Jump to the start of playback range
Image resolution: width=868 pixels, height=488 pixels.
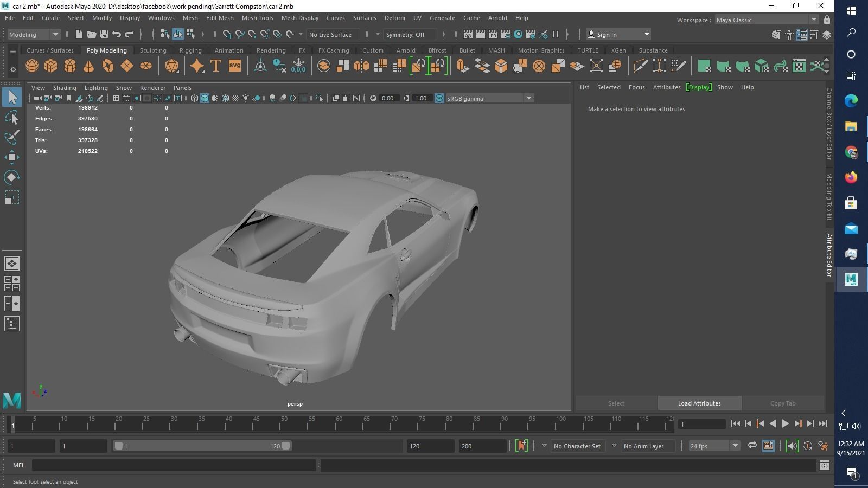(x=735, y=424)
